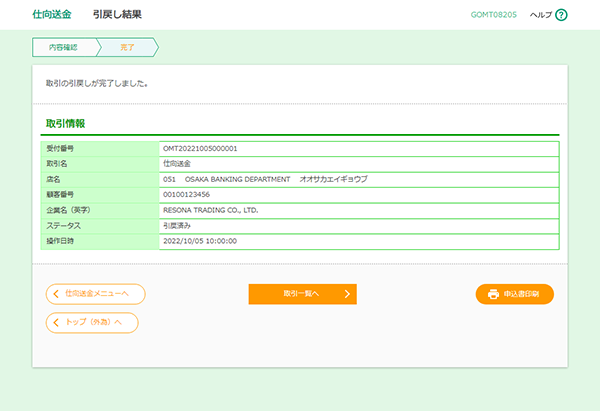Click left chevron on トップ(外為)へ
This screenshot has height=411, width=600.
[x=56, y=323]
